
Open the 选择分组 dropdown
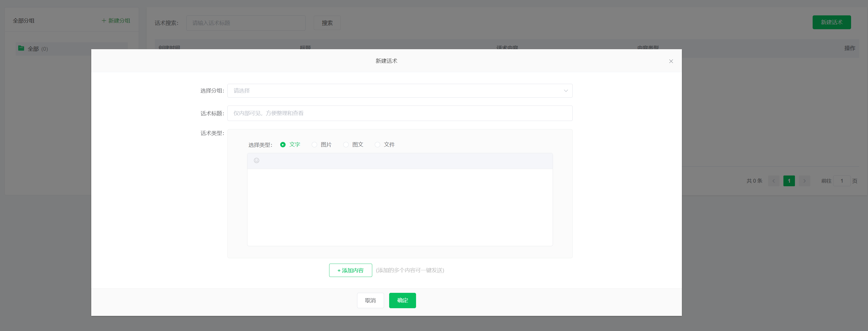point(399,91)
